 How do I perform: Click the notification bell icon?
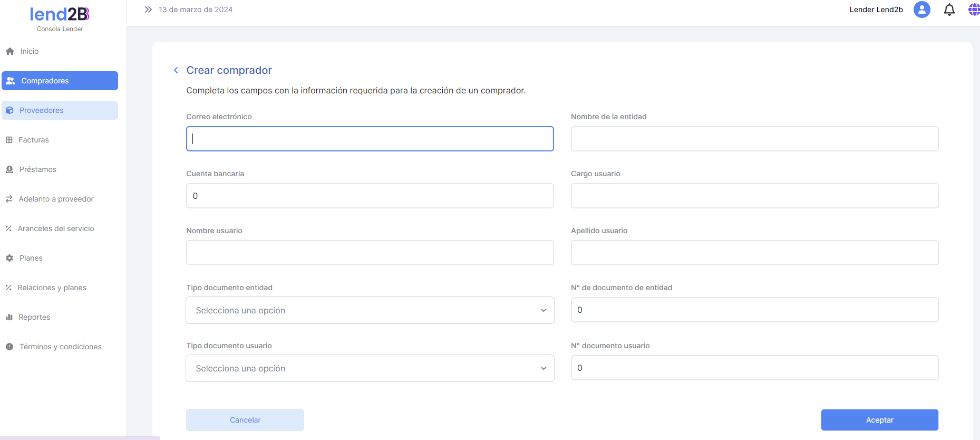click(949, 9)
